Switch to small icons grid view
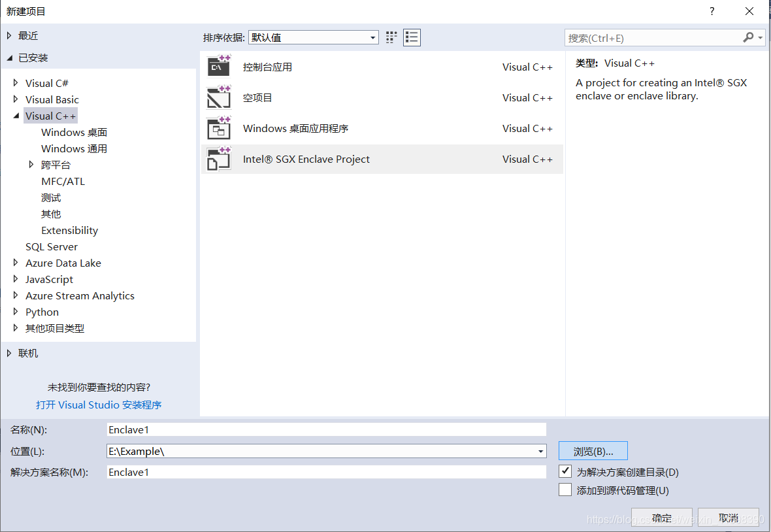Screen dimensions: 771x532 click(x=391, y=37)
